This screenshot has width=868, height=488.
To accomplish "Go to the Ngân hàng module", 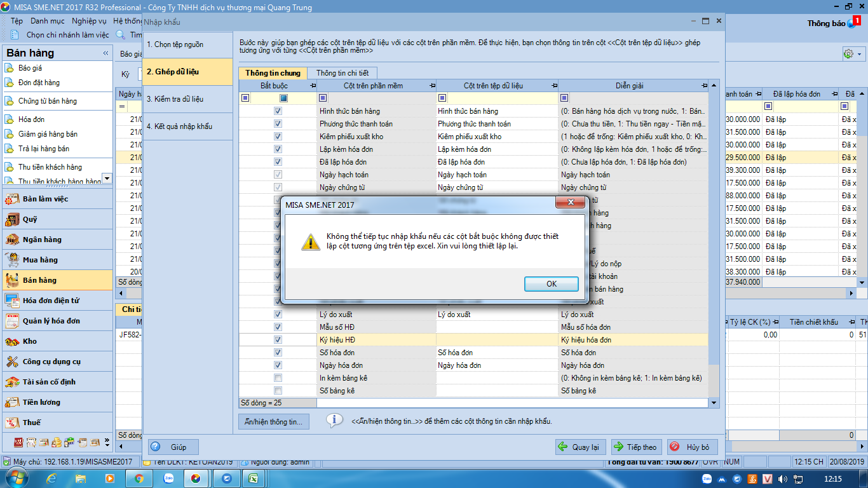I will click(42, 240).
